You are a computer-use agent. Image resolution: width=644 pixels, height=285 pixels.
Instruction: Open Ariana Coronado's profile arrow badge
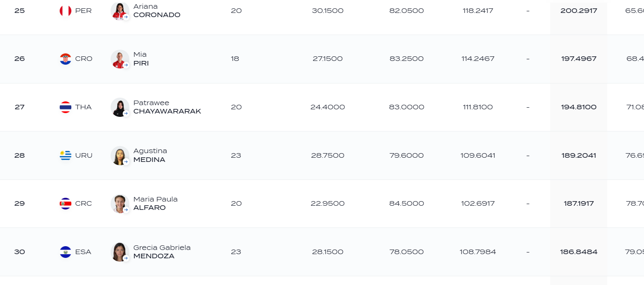point(126,17)
